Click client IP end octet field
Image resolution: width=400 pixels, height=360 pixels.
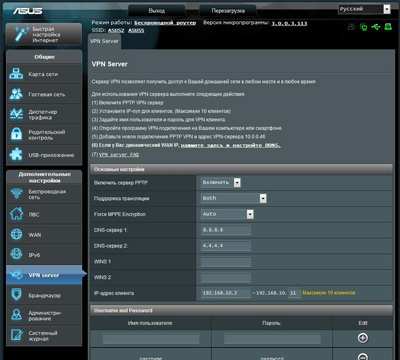click(294, 293)
